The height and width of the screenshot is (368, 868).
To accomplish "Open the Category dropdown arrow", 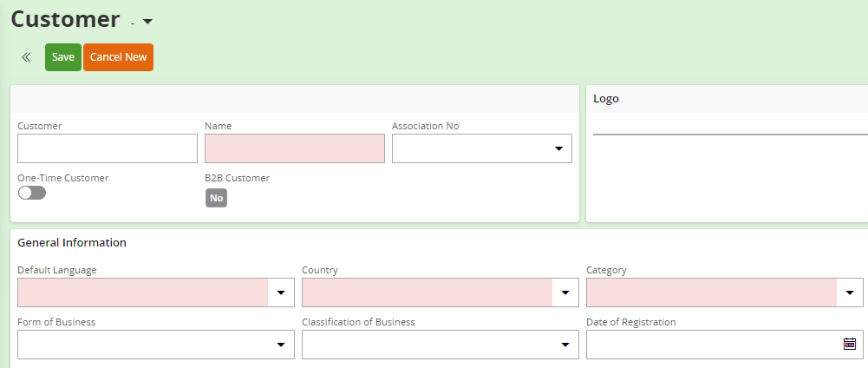I will click(x=850, y=293).
